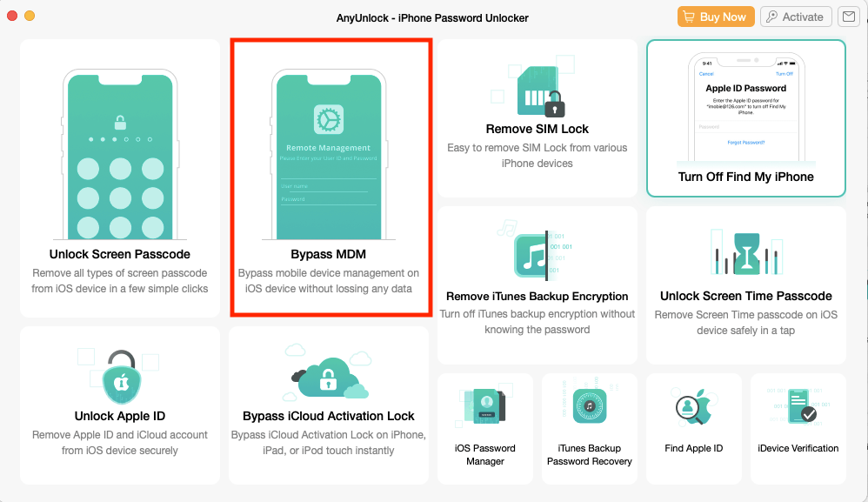
Task: Open iTunes Backup Password Recovery
Action: point(589,428)
